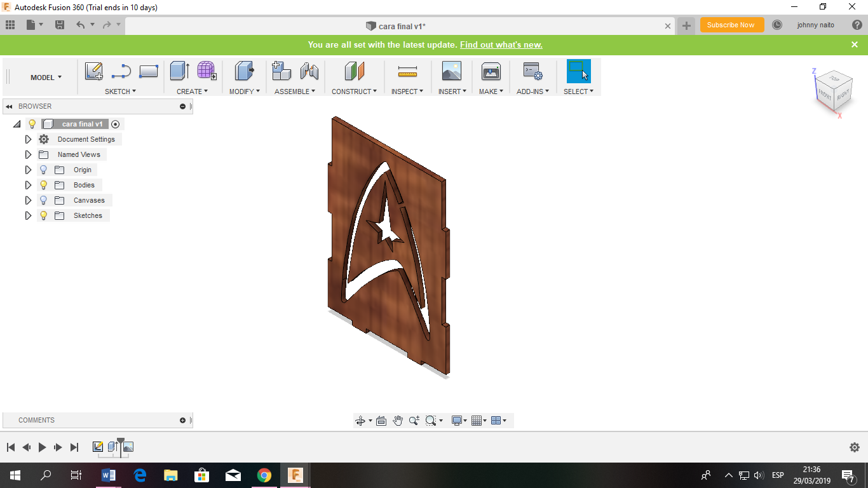
Task: Open the SKETCH menu
Action: pos(121,91)
